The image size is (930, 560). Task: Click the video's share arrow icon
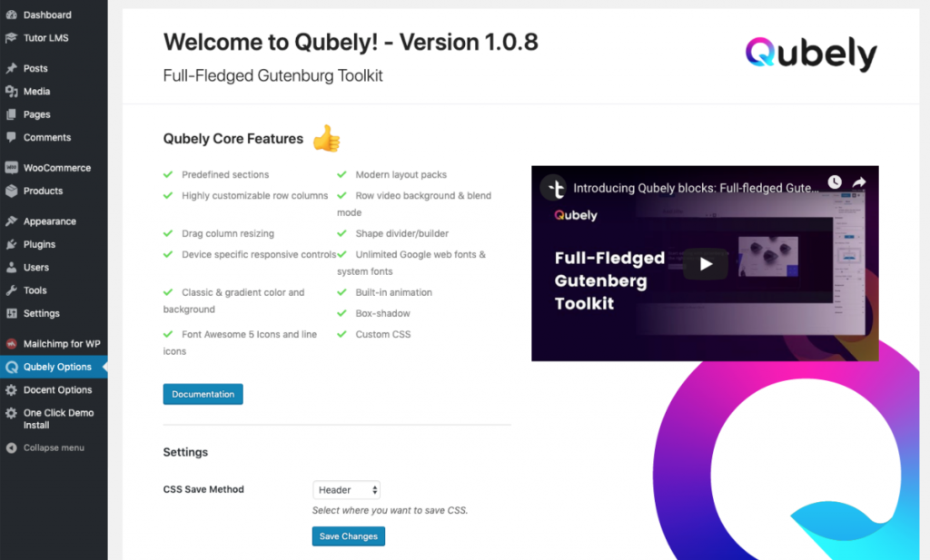pyautogui.click(x=859, y=182)
